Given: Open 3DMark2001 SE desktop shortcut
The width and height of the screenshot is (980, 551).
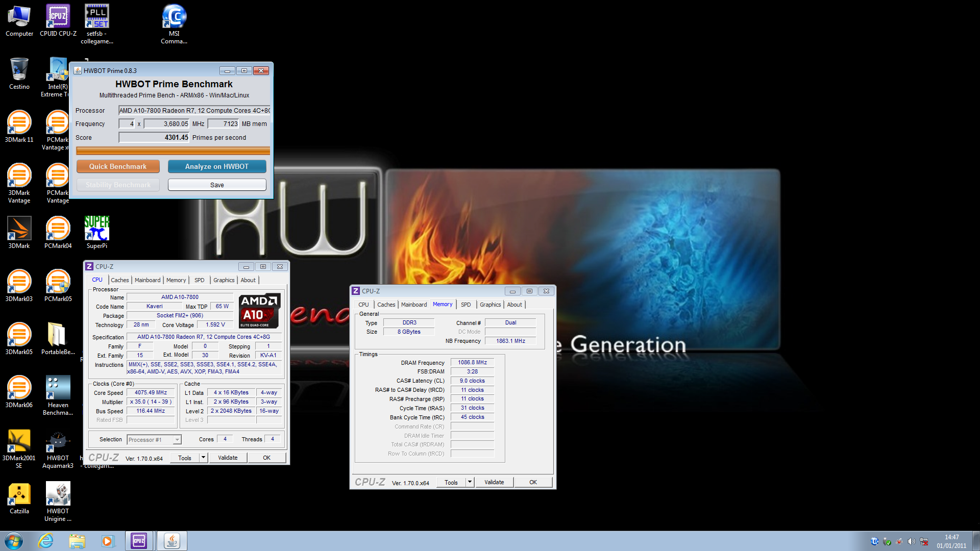Looking at the screenshot, I should point(19,449).
